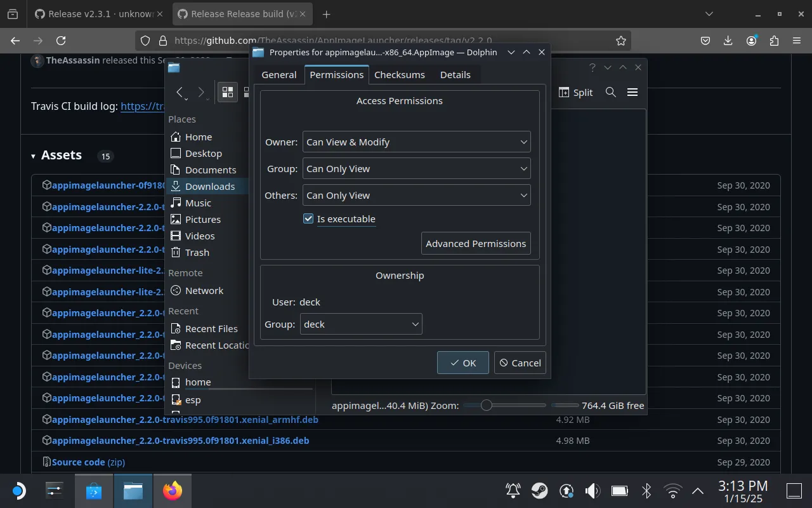Uncheck the Is executable checkbox
The height and width of the screenshot is (508, 812).
point(308,218)
